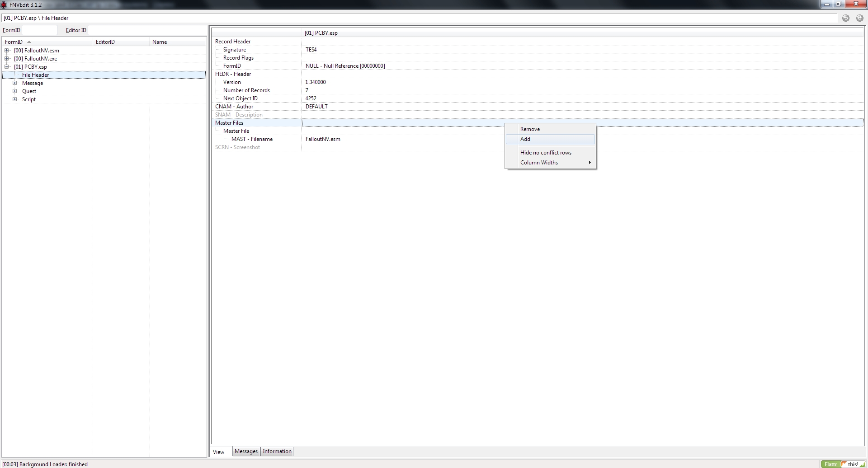The height and width of the screenshot is (468, 868).
Task: Click the Number of Records value 7
Action: pos(307,90)
